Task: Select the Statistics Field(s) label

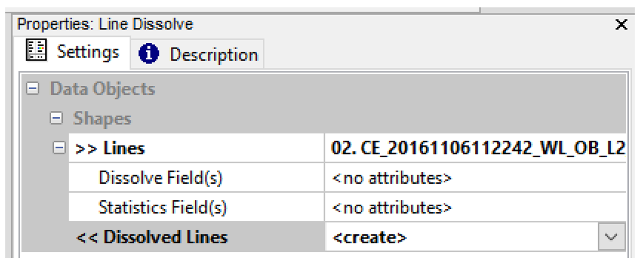Action: tap(163, 207)
